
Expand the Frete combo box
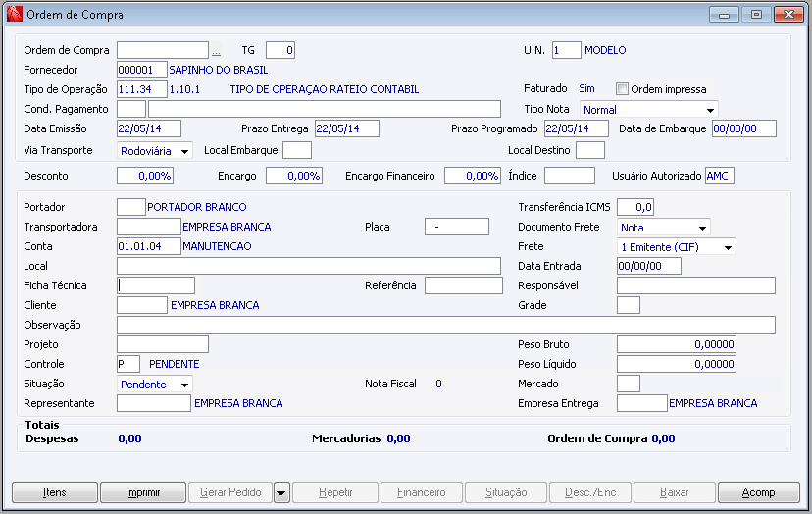coord(726,247)
